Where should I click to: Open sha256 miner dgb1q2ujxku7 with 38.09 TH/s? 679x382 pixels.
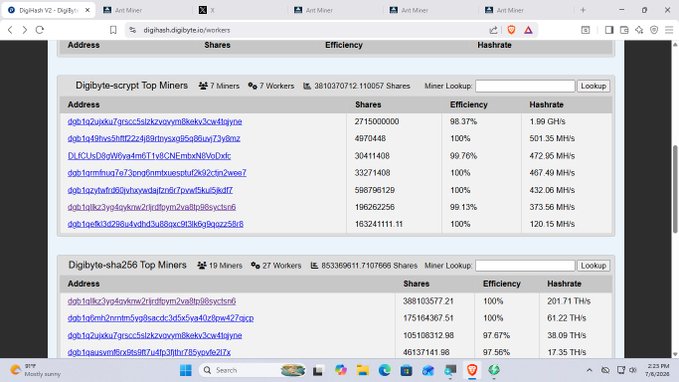pyautogui.click(x=155, y=335)
